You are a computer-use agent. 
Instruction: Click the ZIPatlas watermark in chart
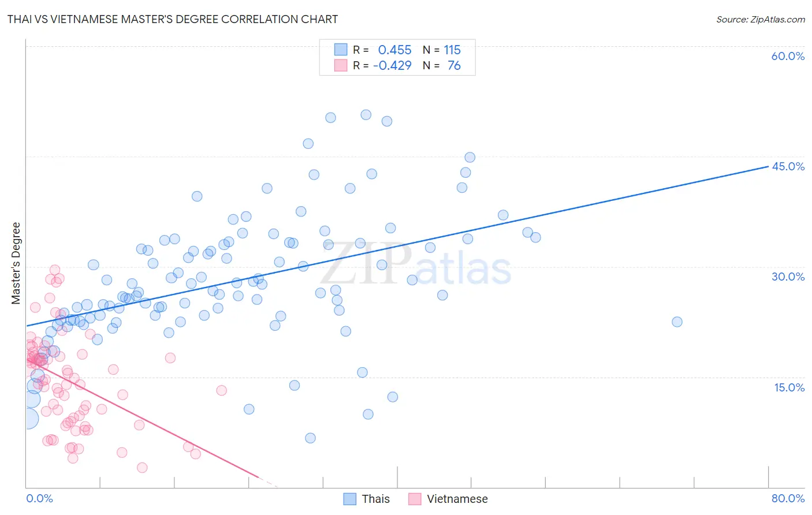coord(416,264)
